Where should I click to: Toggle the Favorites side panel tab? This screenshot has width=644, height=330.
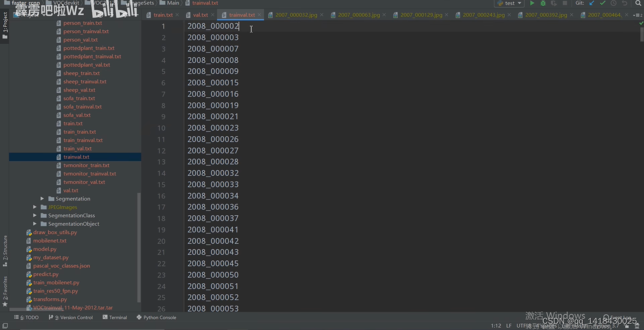[x=5, y=291]
